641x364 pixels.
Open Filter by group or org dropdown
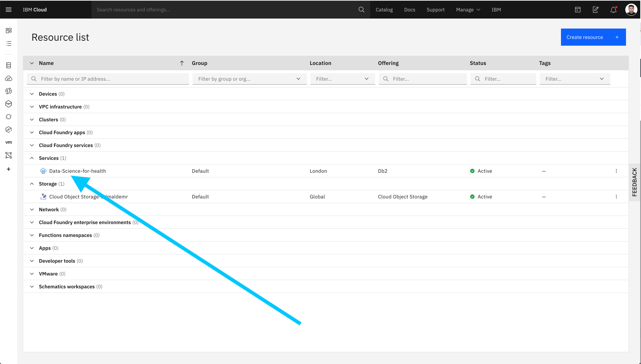(x=249, y=79)
